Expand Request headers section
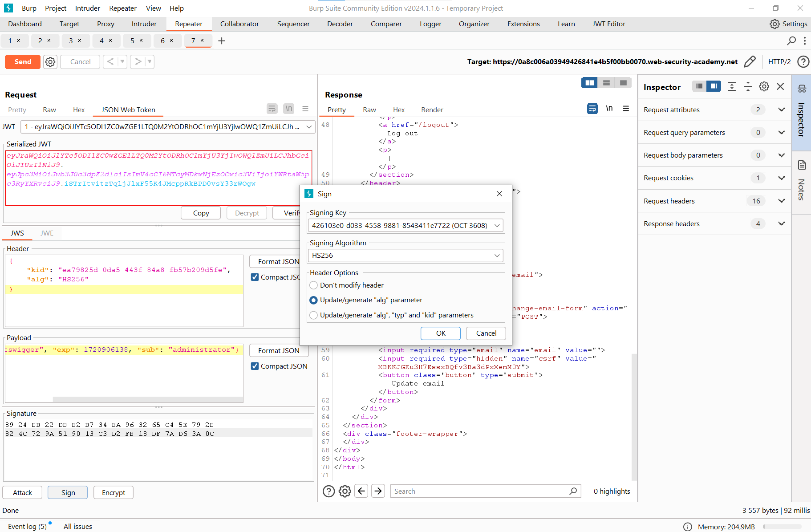Screen dimensions: 811x532 coord(714,201)
